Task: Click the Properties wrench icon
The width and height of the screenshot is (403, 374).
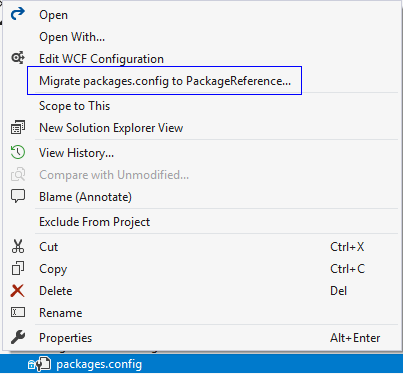Action: tap(18, 337)
